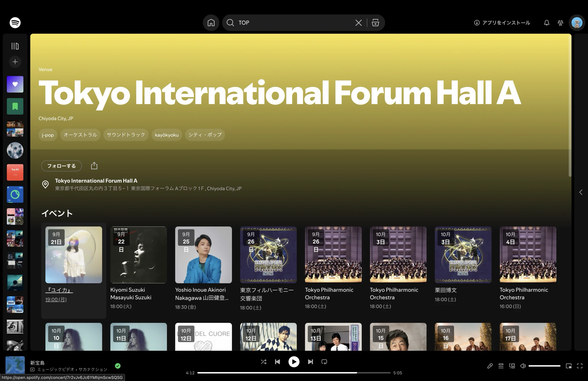Viewport: 588px width, 381px height.
Task: Open the Browse icon beside search
Action: (x=375, y=23)
